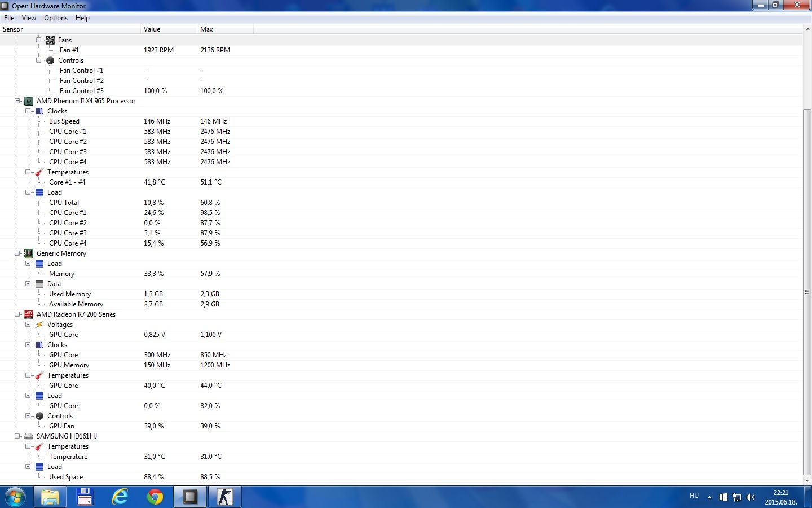Click the scrollbar down arrow

pyautogui.click(x=807, y=480)
